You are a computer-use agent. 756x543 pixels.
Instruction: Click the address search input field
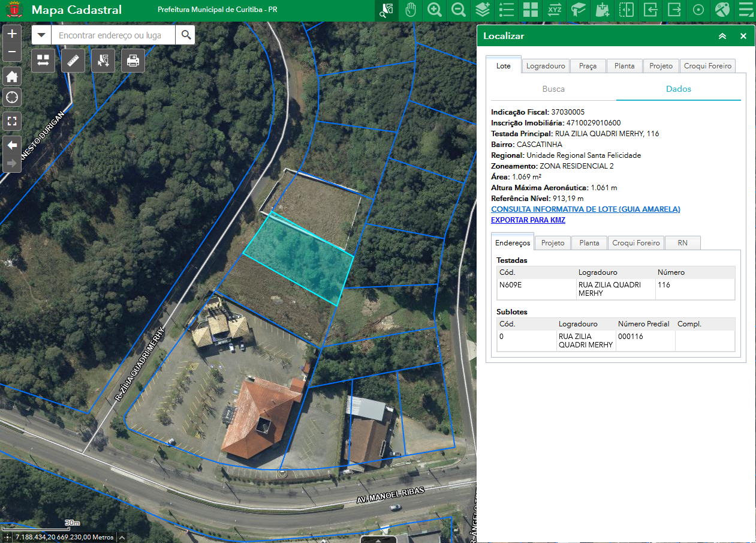click(x=113, y=35)
